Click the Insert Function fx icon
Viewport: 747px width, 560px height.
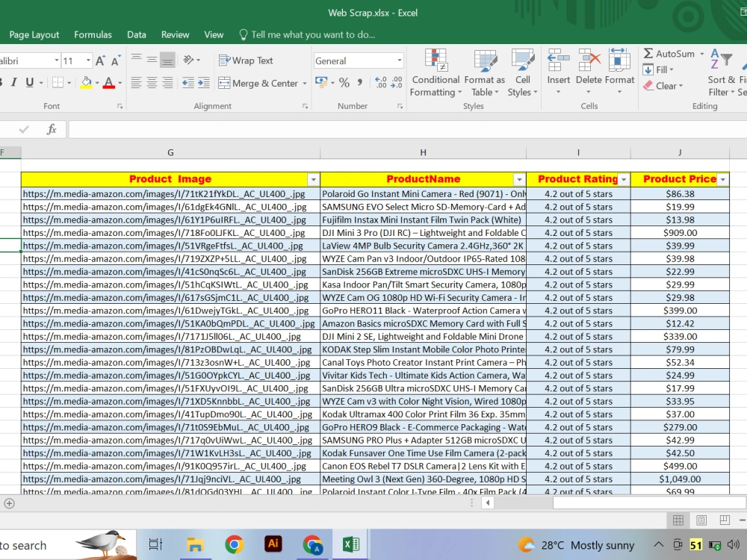pyautogui.click(x=52, y=129)
